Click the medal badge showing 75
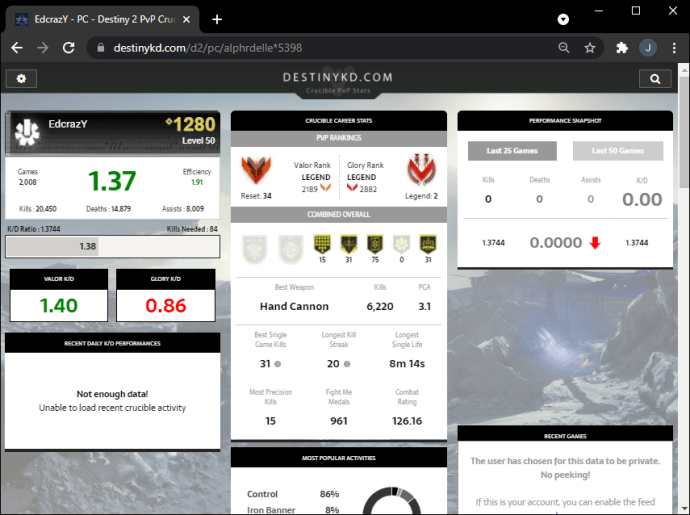690x515 pixels. click(x=375, y=244)
